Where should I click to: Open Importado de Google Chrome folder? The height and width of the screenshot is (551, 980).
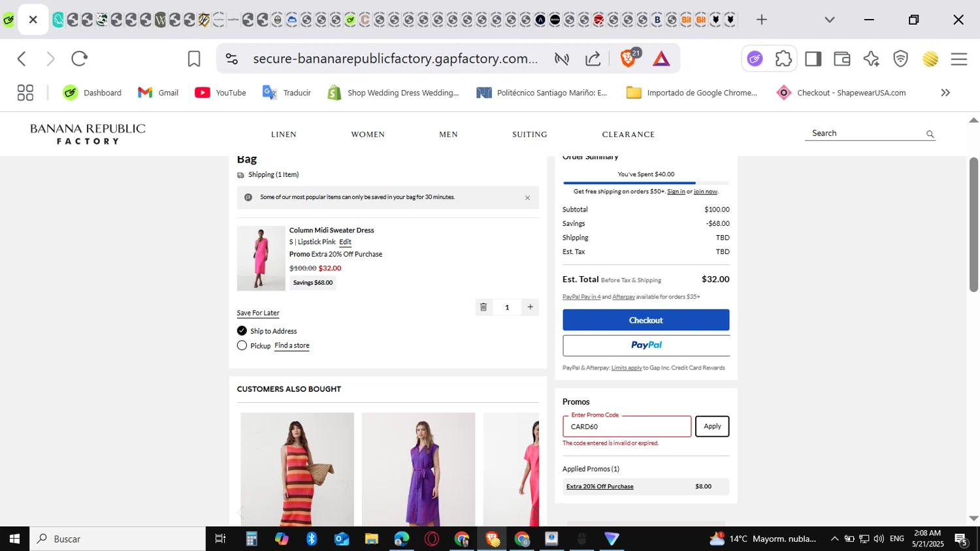click(692, 93)
